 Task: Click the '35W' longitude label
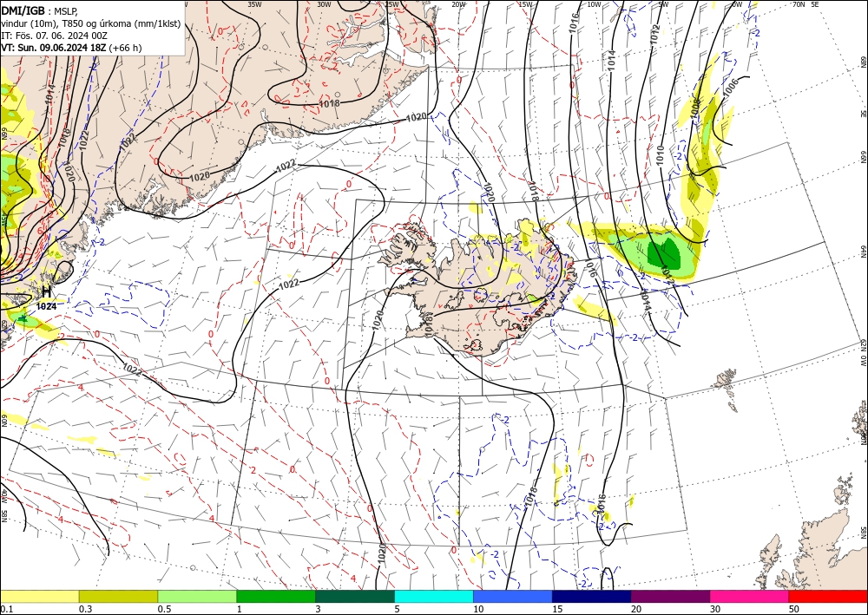[254, 4]
